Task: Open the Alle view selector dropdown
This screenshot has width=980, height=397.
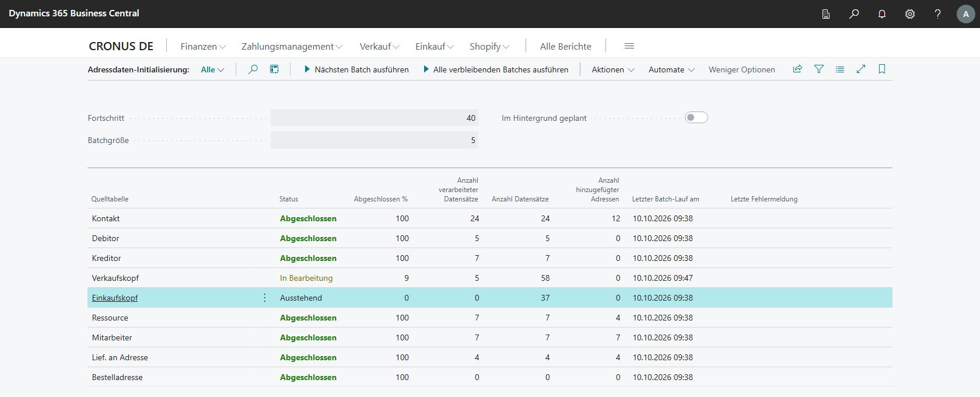Action: pos(213,69)
